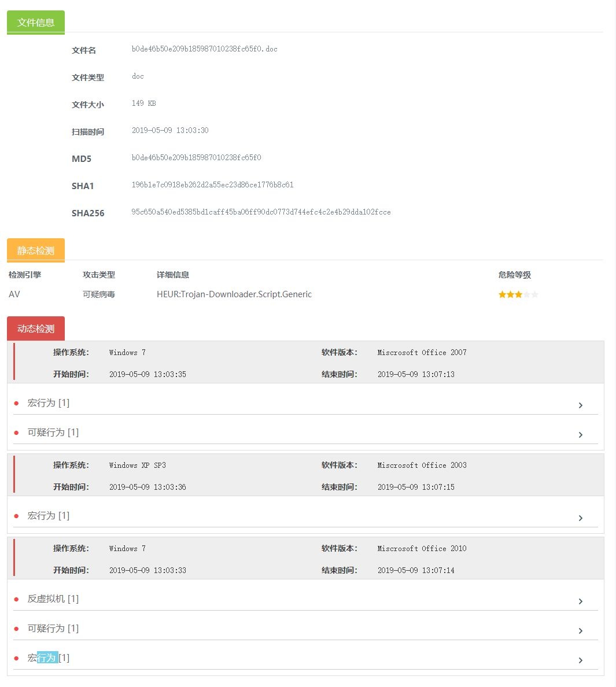The image size is (616, 687).
Task: Click the .doc file name value
Action: (204, 49)
